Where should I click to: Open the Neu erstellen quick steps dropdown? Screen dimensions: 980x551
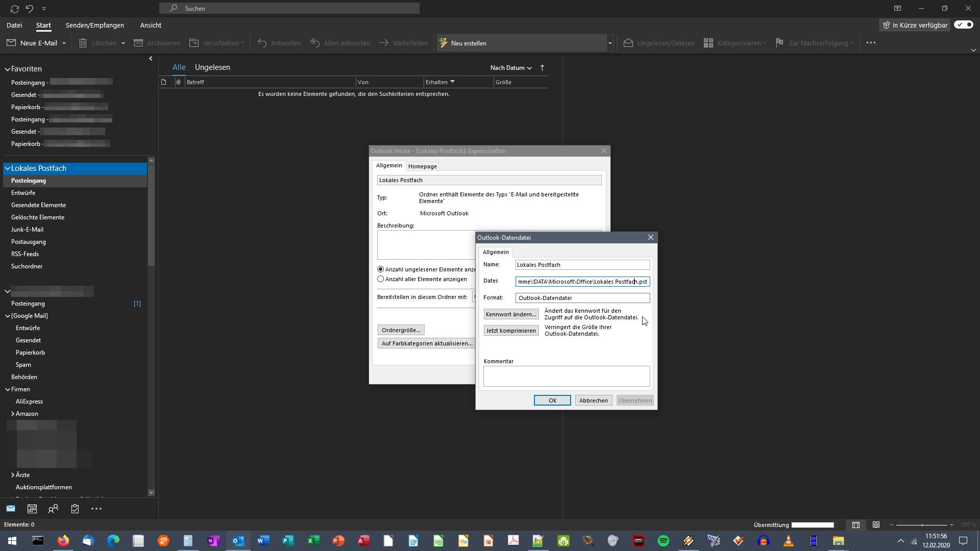(x=609, y=43)
